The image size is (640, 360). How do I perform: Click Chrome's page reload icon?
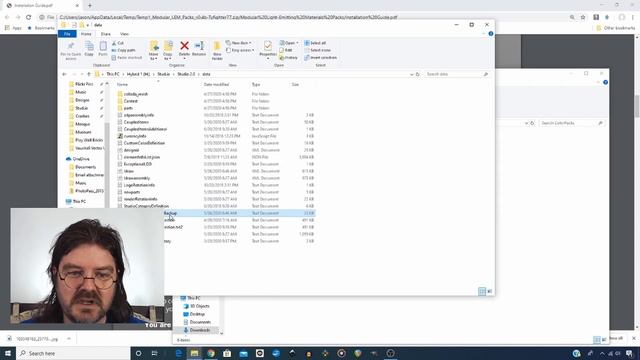point(29,17)
